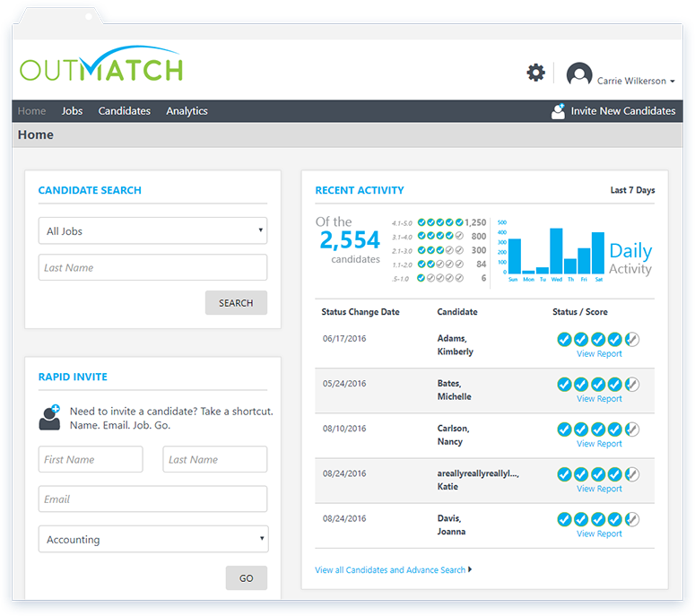Open the Jobs nav item
The height and width of the screenshot is (616, 695).
[x=73, y=111]
